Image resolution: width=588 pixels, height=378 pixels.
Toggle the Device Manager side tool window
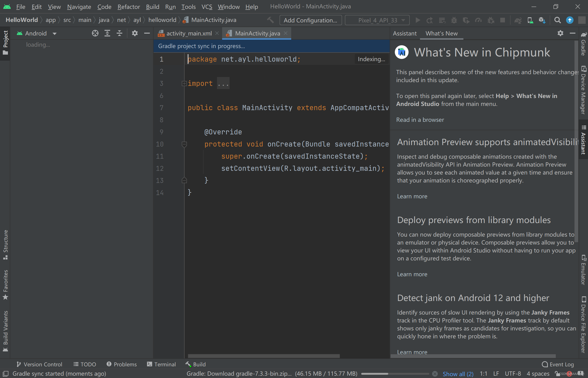pos(583,90)
